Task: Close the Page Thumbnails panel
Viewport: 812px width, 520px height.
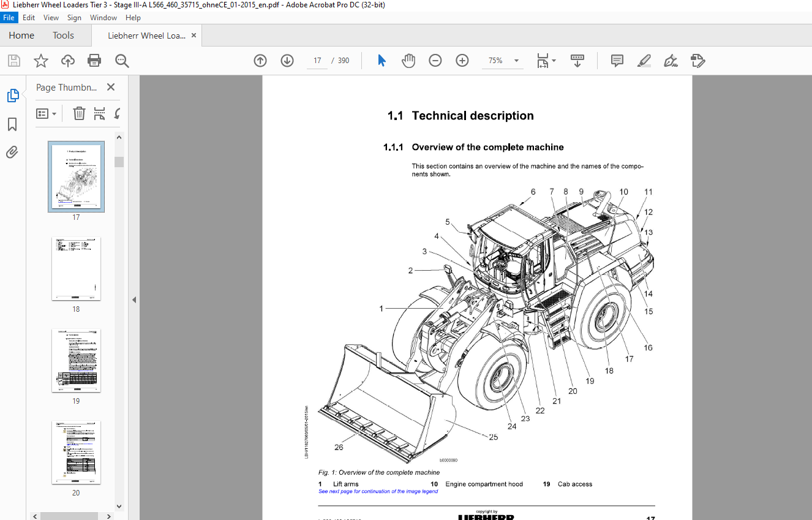Action: click(111, 88)
